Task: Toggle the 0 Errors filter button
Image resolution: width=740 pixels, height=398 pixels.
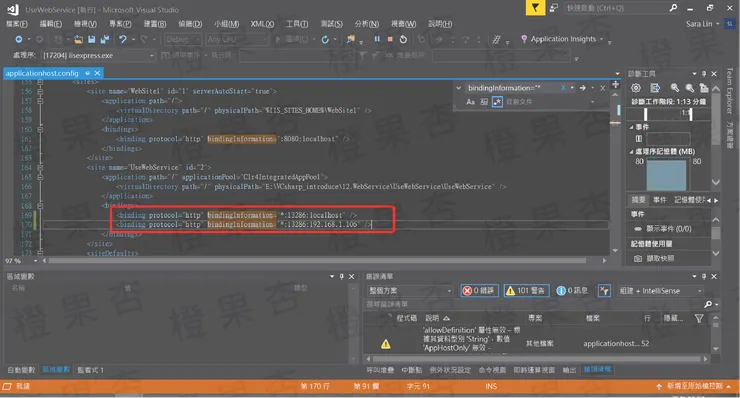Action: [x=479, y=291]
